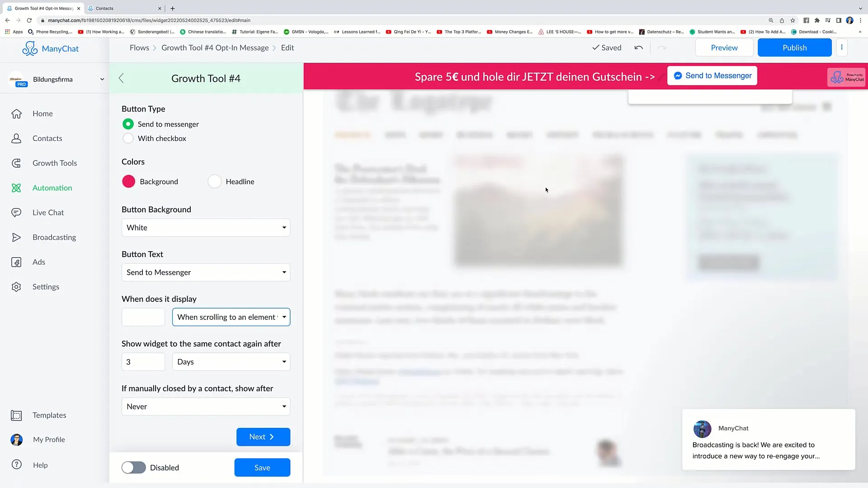Select the With checkbox radio button

point(128,138)
